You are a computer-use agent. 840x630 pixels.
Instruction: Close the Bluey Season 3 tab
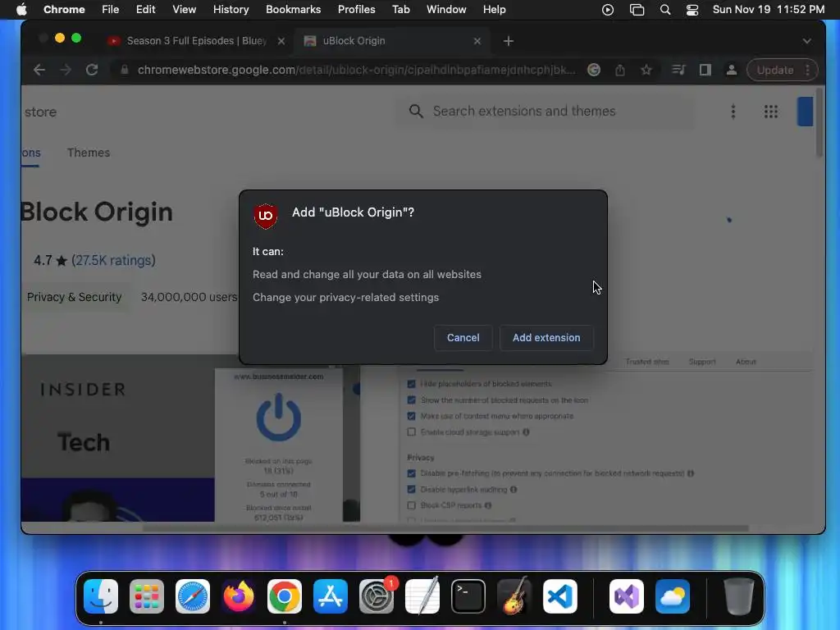coord(281,41)
